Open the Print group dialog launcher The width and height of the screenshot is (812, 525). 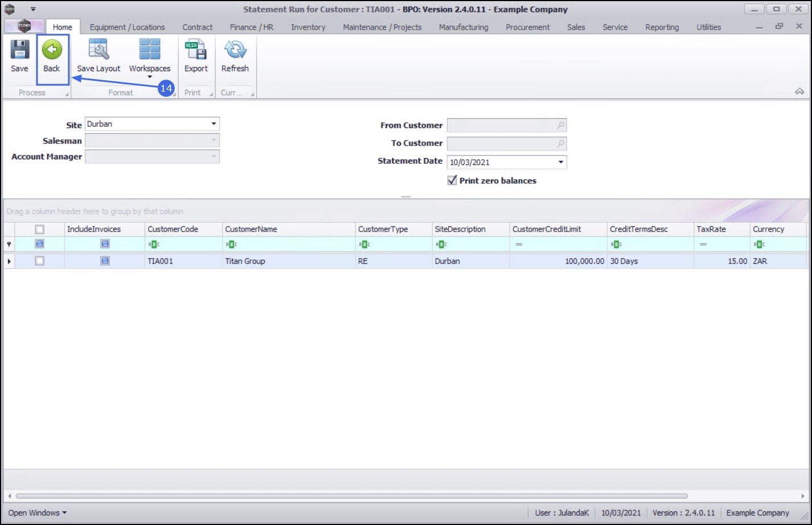pos(211,94)
